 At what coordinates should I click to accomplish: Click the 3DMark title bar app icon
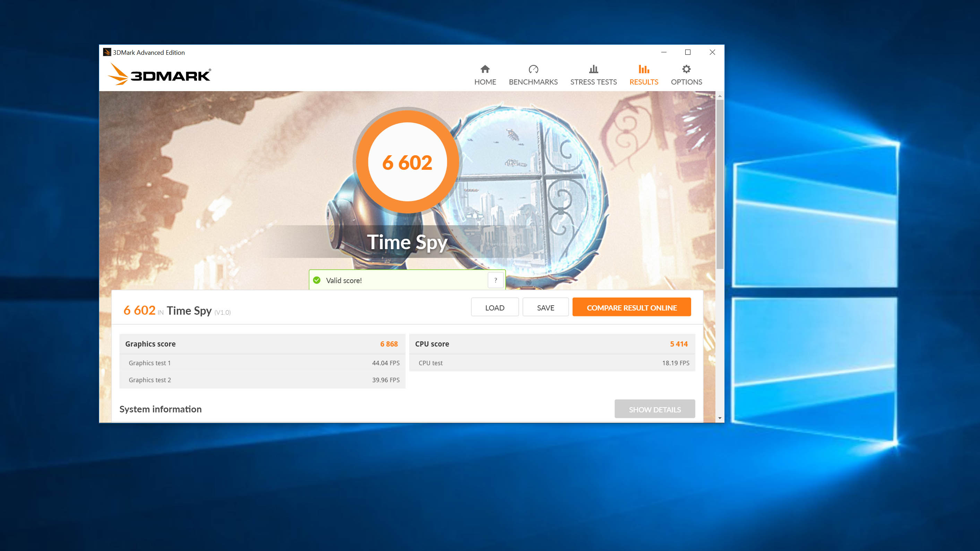[107, 52]
